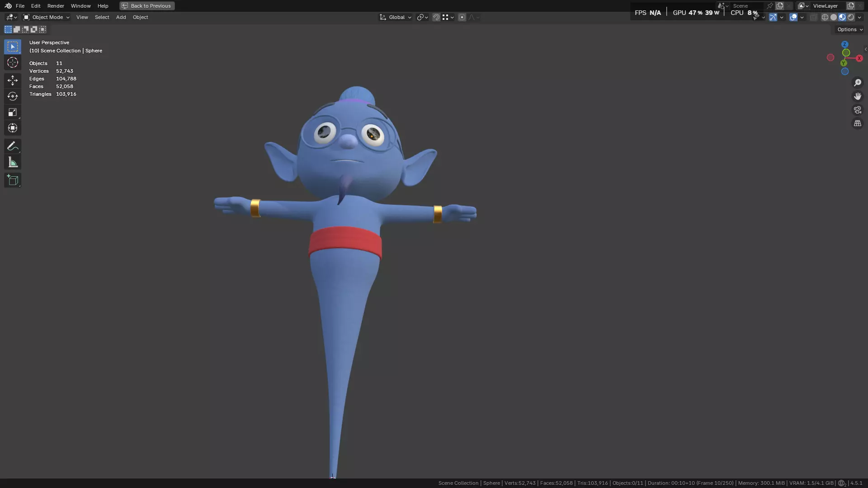Open the viewport Select menu

(x=102, y=17)
